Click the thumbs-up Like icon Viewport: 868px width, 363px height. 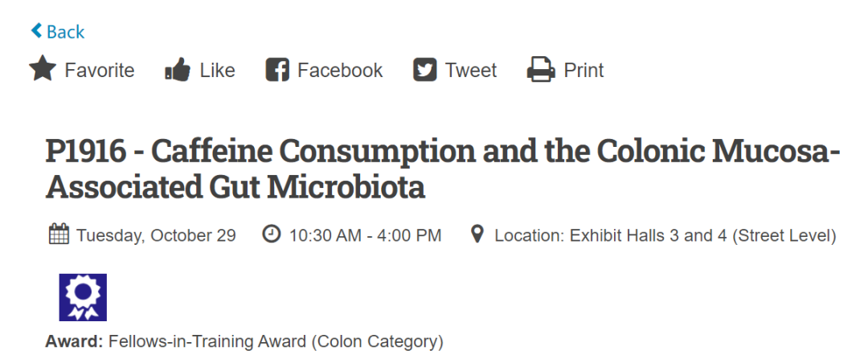[177, 71]
